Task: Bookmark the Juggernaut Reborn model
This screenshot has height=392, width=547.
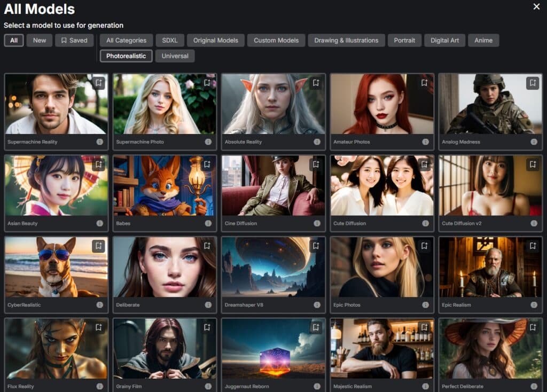Action: pyautogui.click(x=316, y=327)
